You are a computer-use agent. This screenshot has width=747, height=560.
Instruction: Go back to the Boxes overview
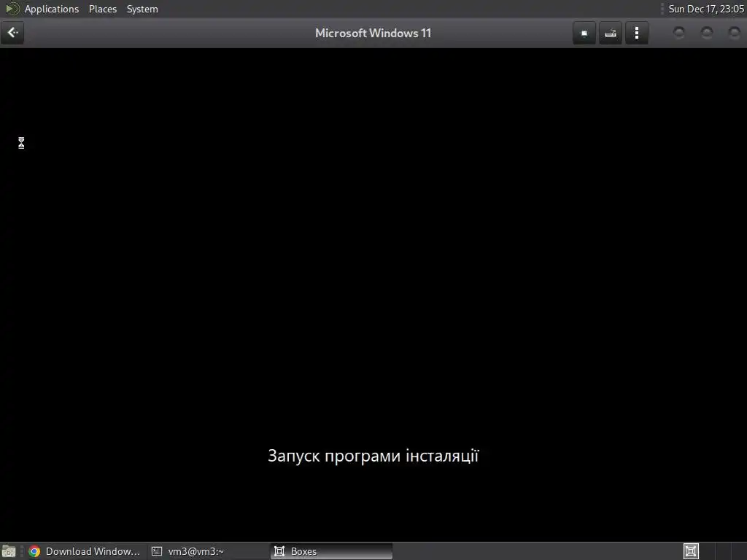[12, 33]
